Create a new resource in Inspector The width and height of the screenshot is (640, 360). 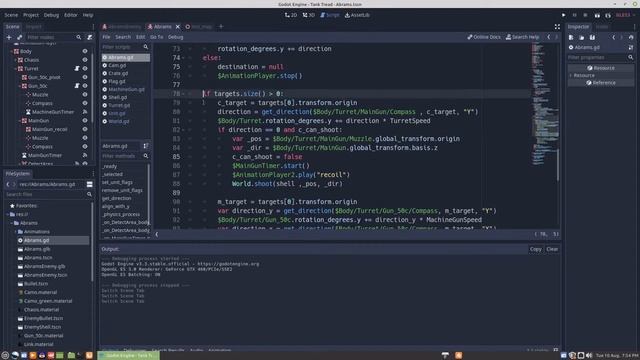[571, 37]
